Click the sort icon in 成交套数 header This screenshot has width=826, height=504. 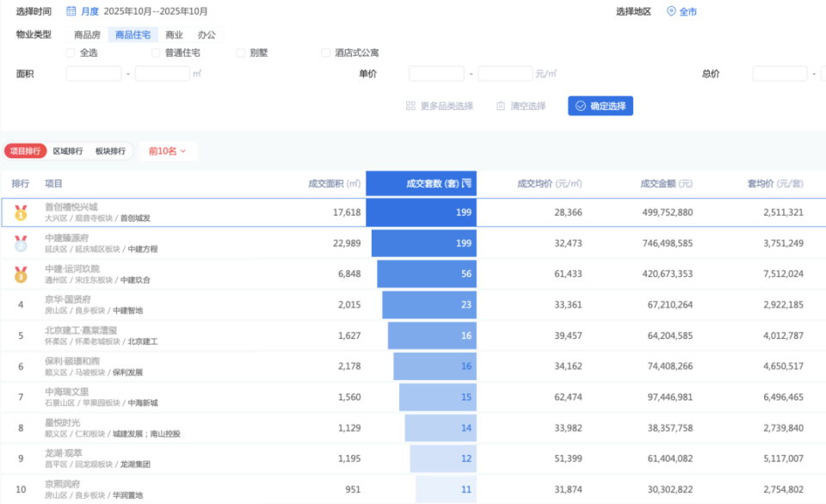click(x=466, y=183)
